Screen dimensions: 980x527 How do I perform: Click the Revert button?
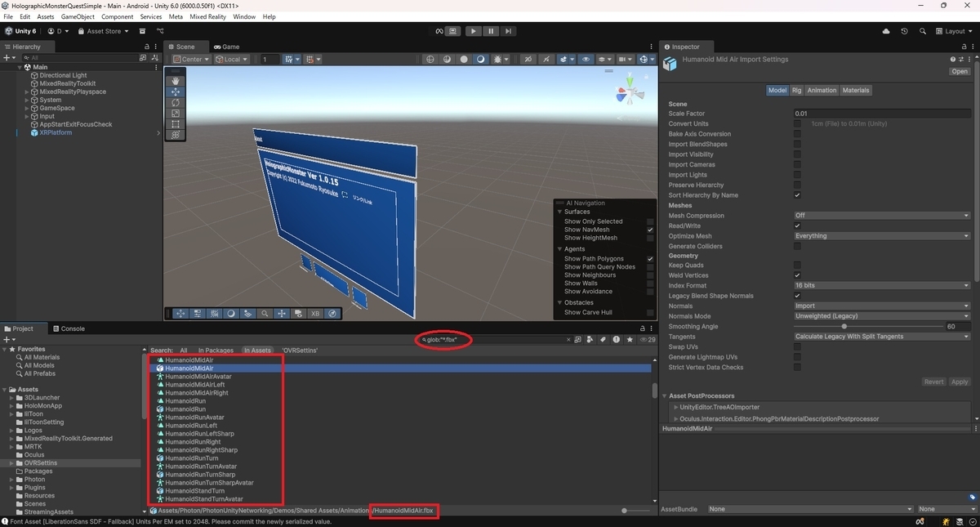933,382
